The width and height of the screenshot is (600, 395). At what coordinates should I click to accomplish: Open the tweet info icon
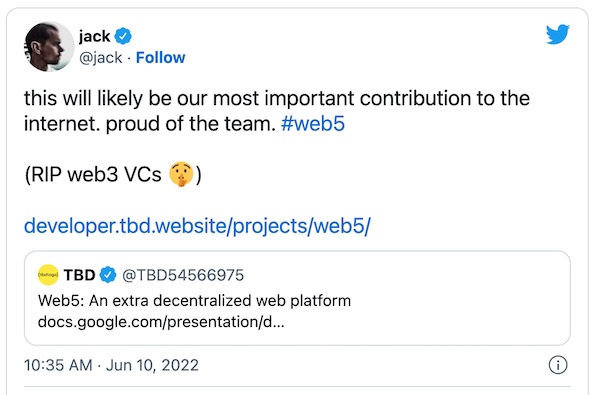558,365
